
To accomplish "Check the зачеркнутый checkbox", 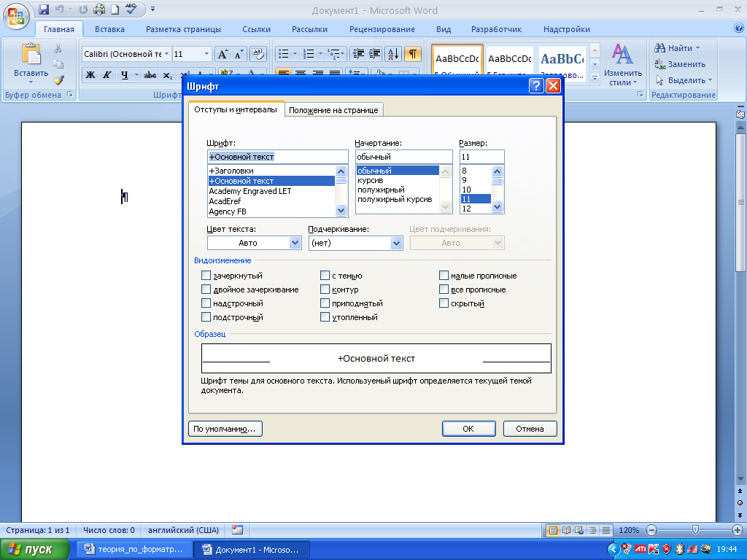I will click(206, 275).
